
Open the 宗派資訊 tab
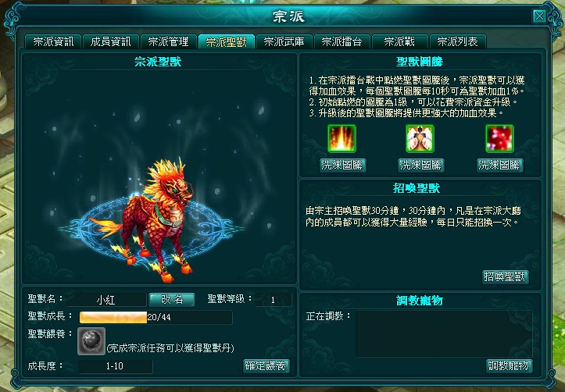click(53, 41)
